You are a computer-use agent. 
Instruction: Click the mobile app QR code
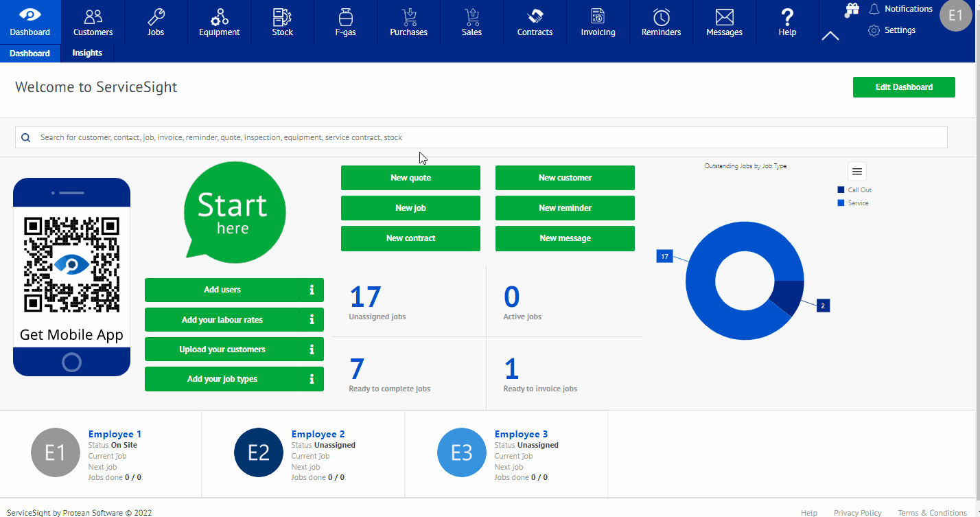tap(71, 264)
